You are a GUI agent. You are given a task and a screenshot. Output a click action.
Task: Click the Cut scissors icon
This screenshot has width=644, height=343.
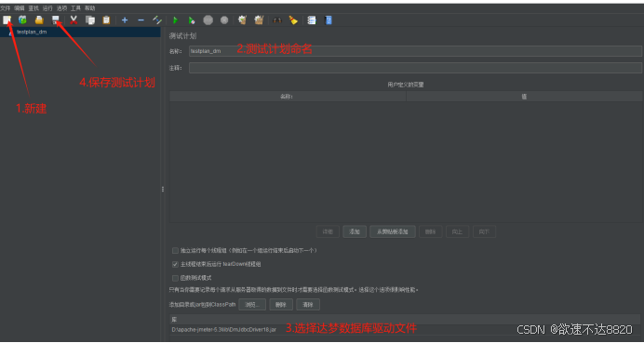coord(74,20)
